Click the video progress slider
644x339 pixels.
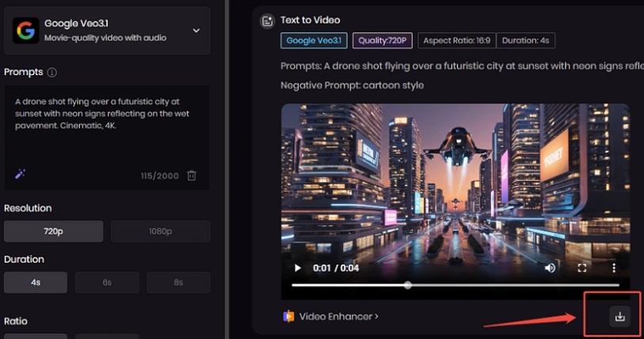pyautogui.click(x=455, y=285)
